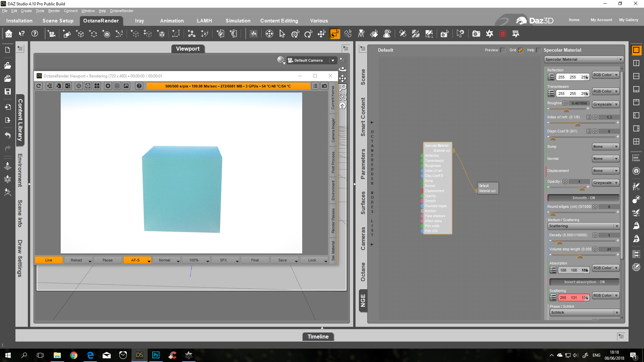This screenshot has width=644, height=362.
Task: Open the Render menu
Action: (54, 11)
